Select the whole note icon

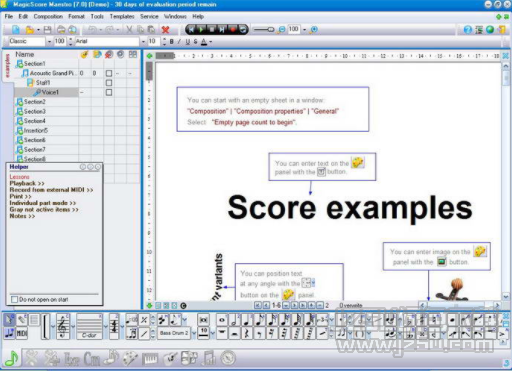(x=222, y=321)
